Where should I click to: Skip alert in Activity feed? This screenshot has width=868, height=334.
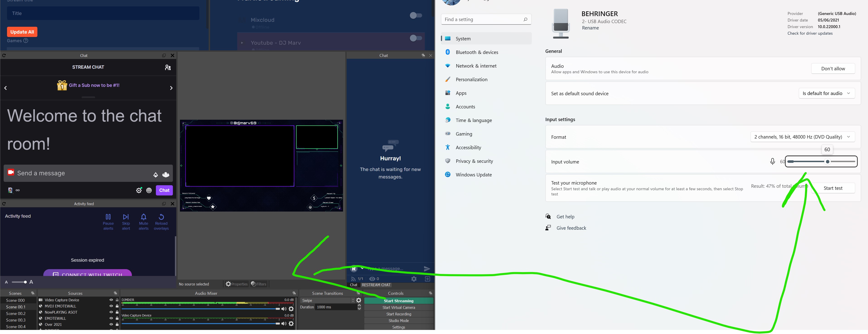coord(126,222)
